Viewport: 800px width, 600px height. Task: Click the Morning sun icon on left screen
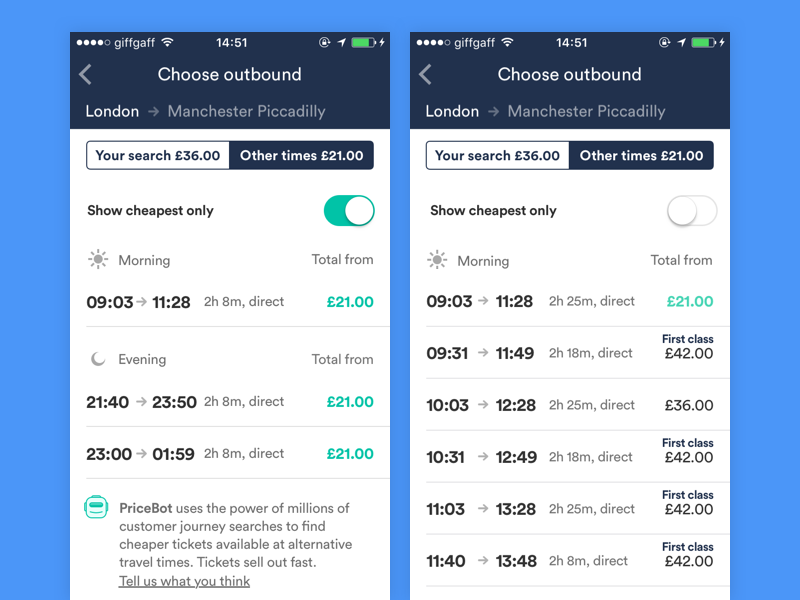pos(97,260)
